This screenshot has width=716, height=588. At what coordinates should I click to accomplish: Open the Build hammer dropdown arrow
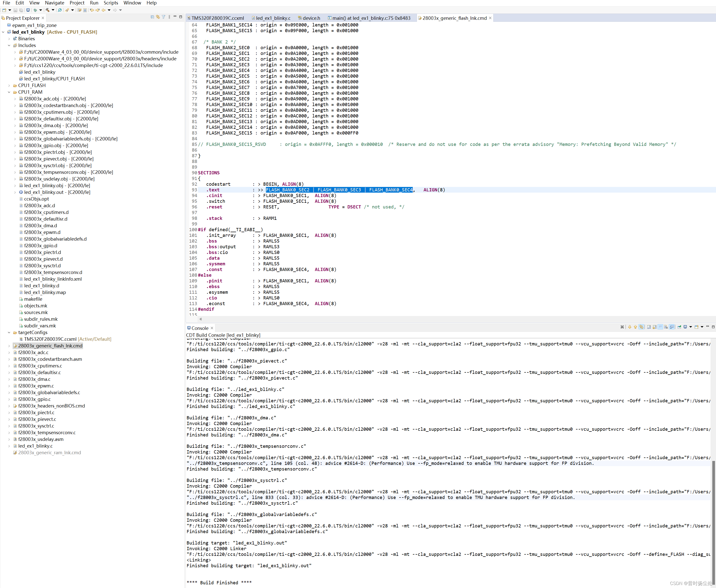[x=53, y=10]
